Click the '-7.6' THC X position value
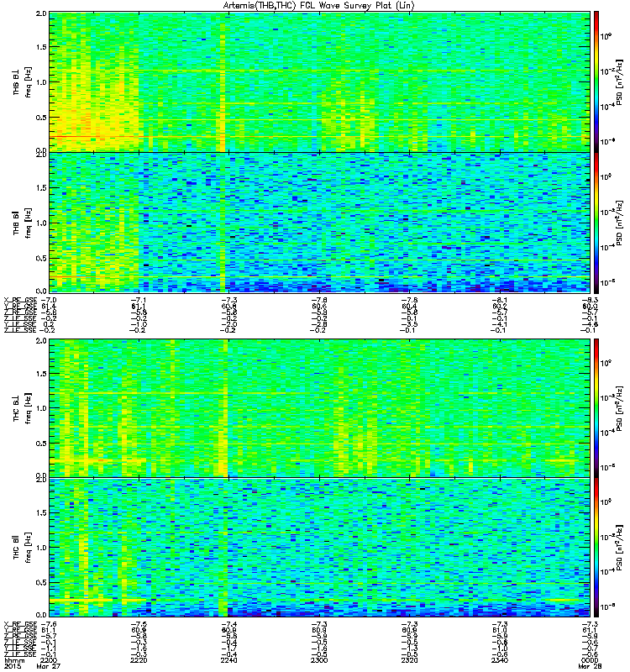This screenshot has width=630, height=672. click(x=48, y=623)
